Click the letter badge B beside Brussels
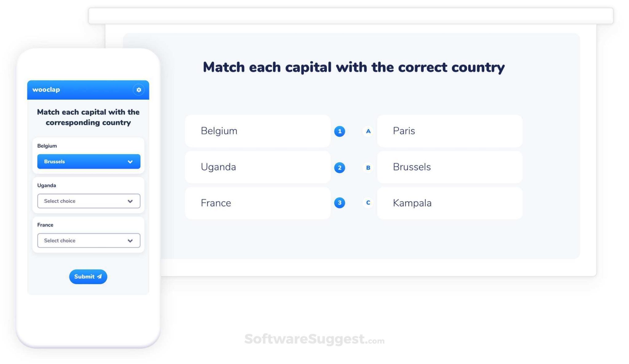Image resolution: width=629 pixels, height=364 pixels. coord(368,167)
